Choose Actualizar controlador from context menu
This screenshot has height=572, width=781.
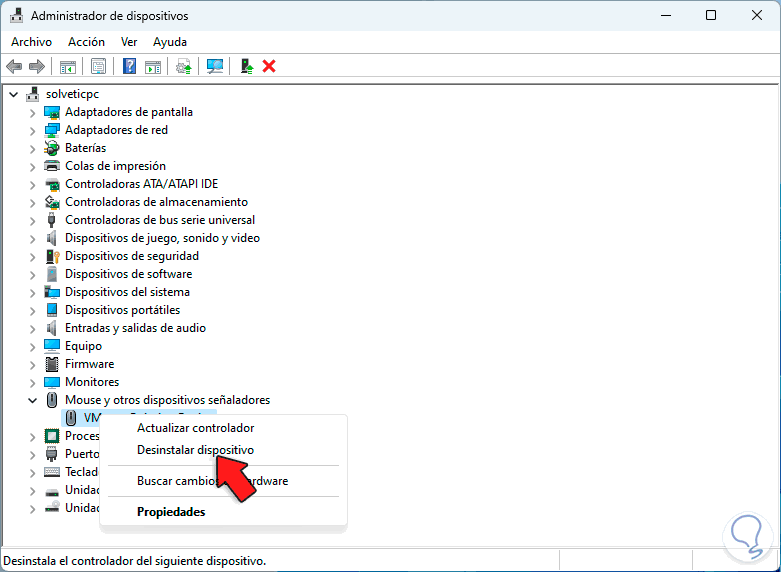(x=223, y=428)
